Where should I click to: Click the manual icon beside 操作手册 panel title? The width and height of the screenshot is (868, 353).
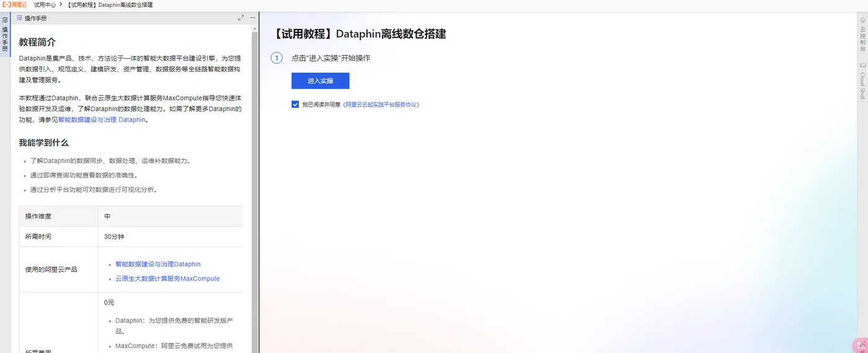20,18
